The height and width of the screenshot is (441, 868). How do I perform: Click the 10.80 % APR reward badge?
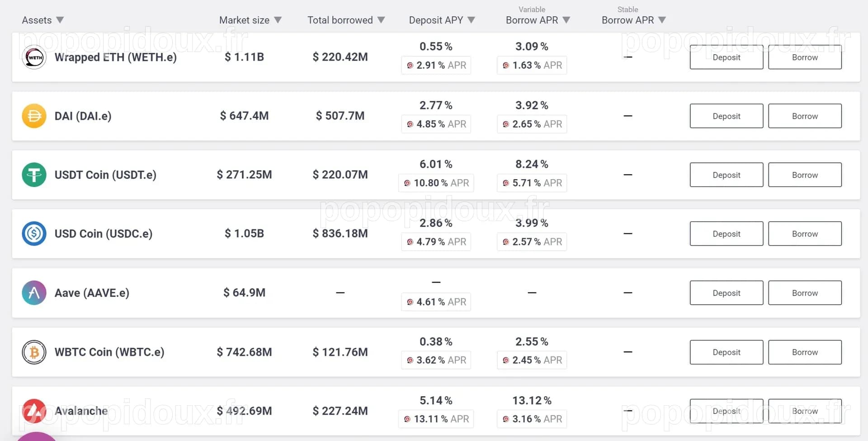pyautogui.click(x=436, y=183)
